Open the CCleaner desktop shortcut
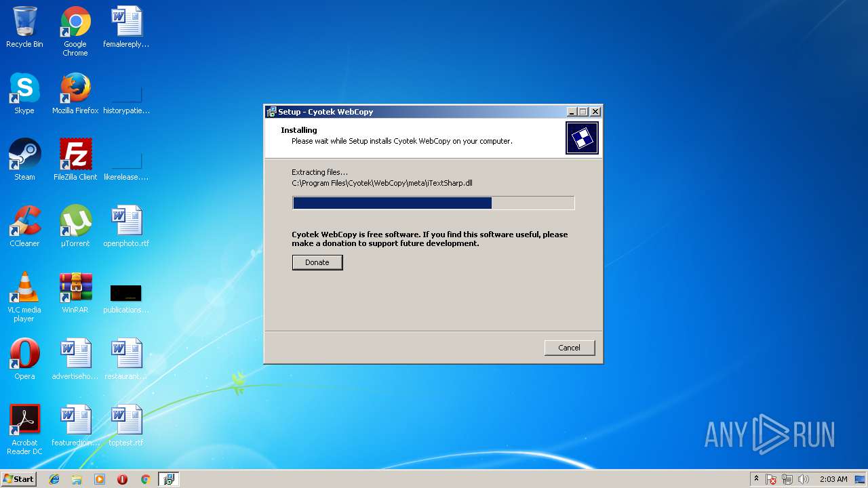Image resolution: width=868 pixels, height=488 pixels. [24, 227]
